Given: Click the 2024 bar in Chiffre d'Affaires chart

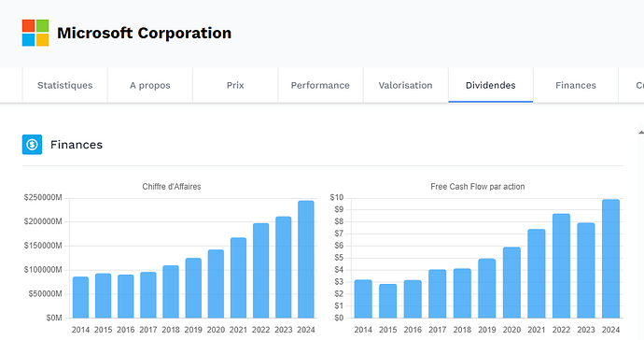Looking at the screenshot, I should pos(306,260).
